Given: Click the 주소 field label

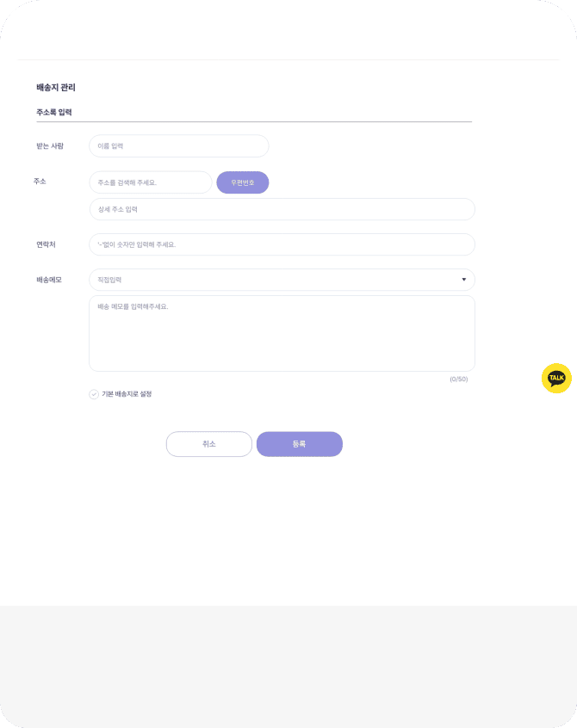Looking at the screenshot, I should pos(40,182).
